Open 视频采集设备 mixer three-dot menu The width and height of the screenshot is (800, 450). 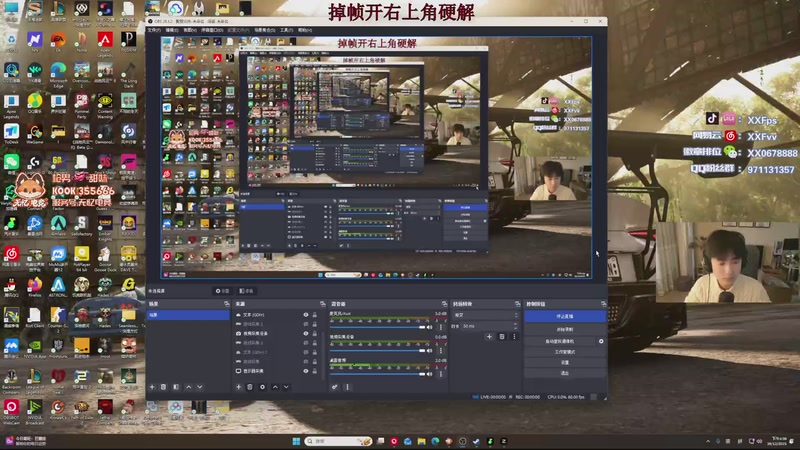click(x=441, y=351)
